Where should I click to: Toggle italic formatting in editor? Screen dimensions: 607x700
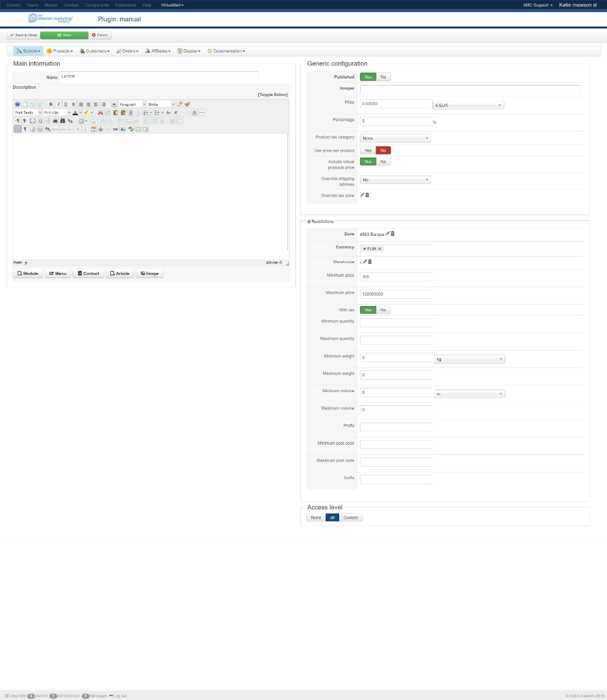click(x=58, y=104)
